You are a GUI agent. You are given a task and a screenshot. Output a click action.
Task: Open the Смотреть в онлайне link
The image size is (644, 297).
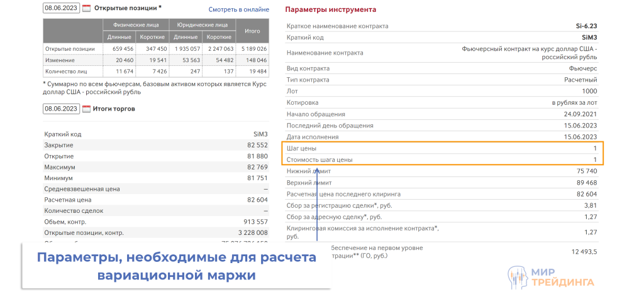(x=238, y=9)
